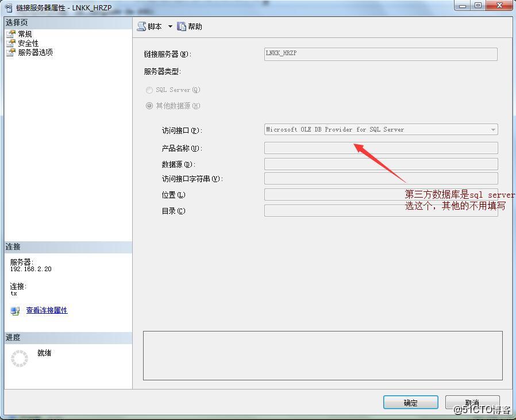The image size is (516, 420).
Task: Click the 链接服务器 name field
Action: (x=381, y=55)
